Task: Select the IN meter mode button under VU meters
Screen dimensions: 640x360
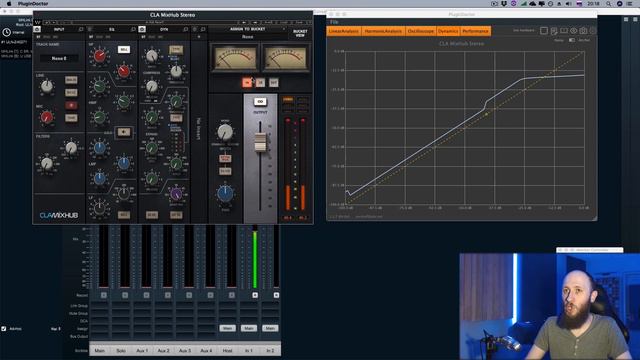Action: click(x=247, y=83)
